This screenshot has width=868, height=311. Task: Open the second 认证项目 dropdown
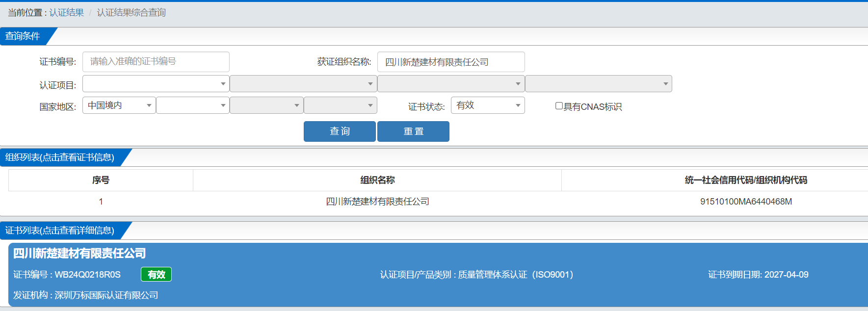click(x=303, y=84)
